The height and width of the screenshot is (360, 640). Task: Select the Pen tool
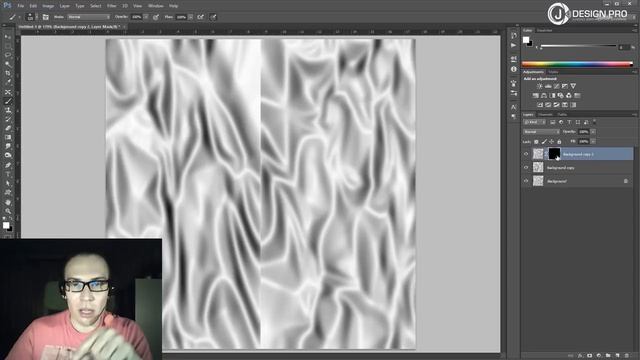tap(8, 165)
